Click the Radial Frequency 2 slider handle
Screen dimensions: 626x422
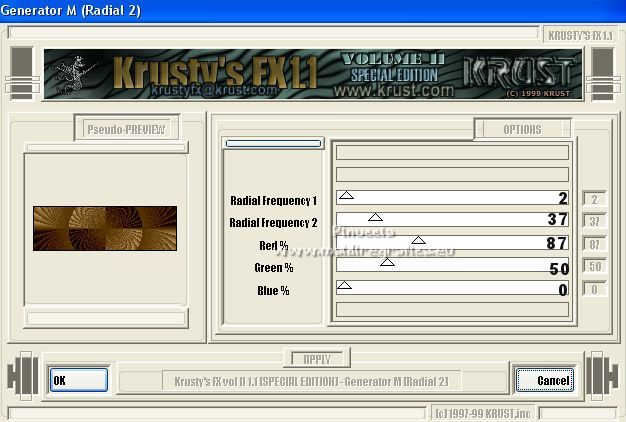click(375, 217)
